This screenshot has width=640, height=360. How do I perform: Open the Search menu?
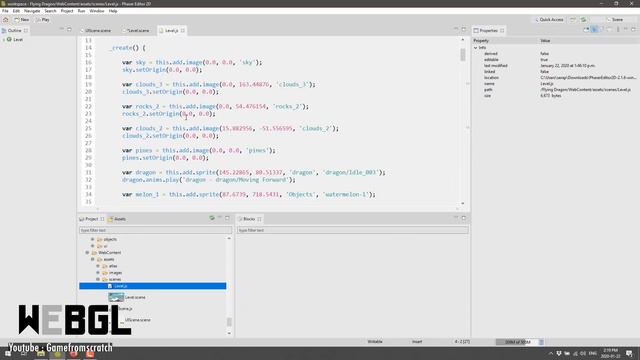tap(50, 11)
